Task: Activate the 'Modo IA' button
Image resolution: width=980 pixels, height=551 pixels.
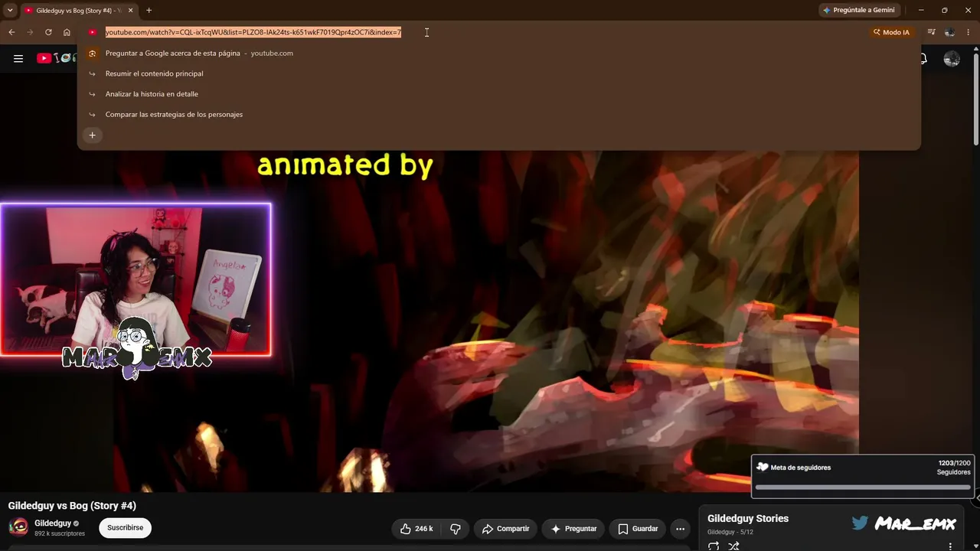Action: tap(891, 32)
